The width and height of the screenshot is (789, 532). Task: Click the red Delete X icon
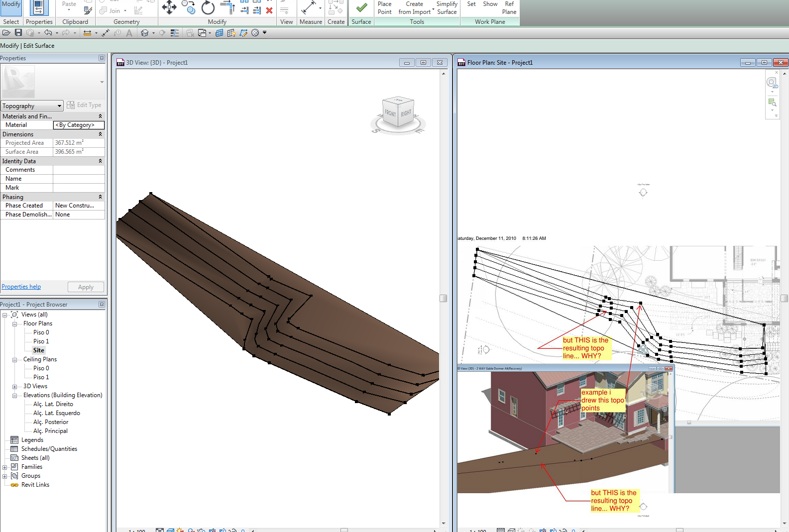tap(269, 10)
